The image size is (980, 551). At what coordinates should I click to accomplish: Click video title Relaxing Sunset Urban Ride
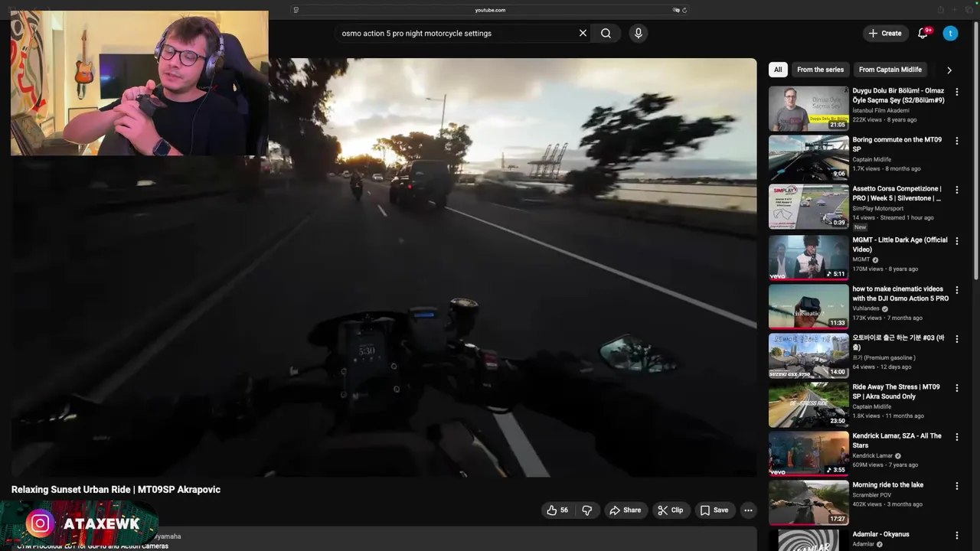116,490
